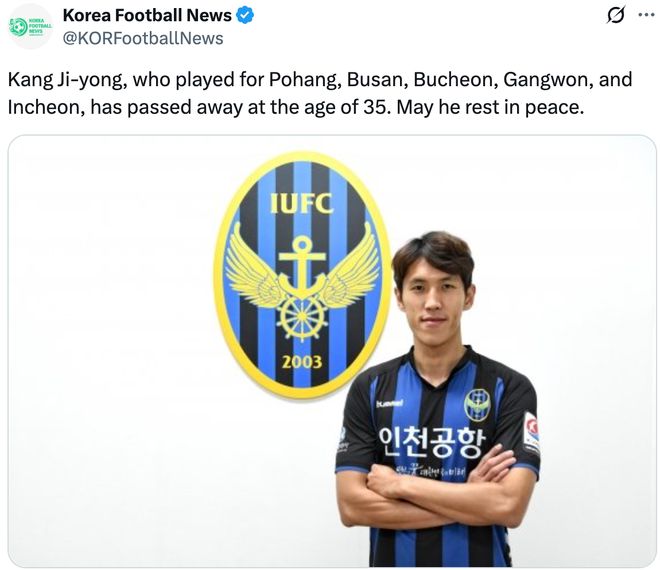Open the @KORFootballNews handle link
This screenshot has height=570, width=660.
[x=143, y=38]
